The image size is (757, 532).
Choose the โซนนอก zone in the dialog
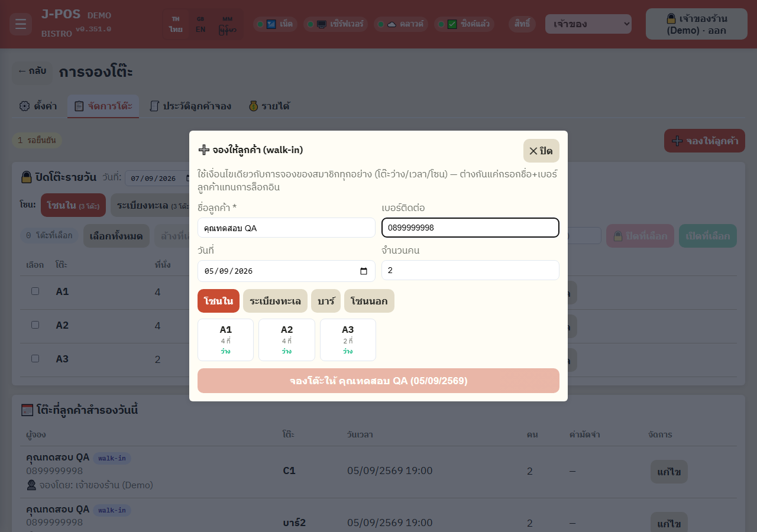click(369, 301)
